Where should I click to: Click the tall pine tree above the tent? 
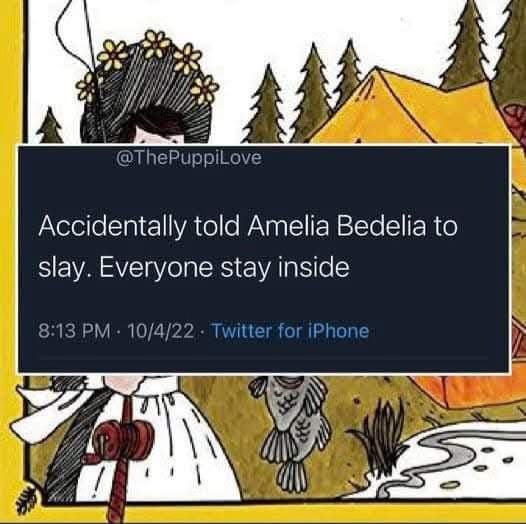(468, 44)
